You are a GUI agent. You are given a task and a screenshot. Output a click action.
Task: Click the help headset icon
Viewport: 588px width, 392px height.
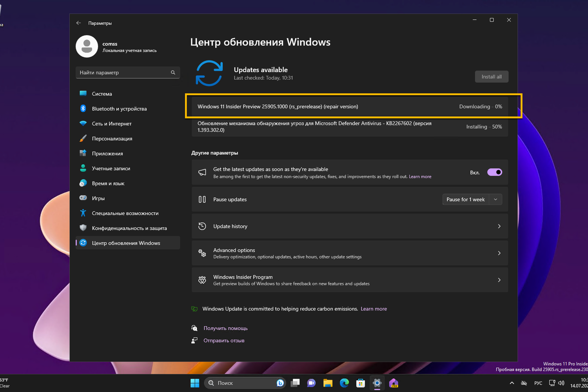click(x=194, y=328)
